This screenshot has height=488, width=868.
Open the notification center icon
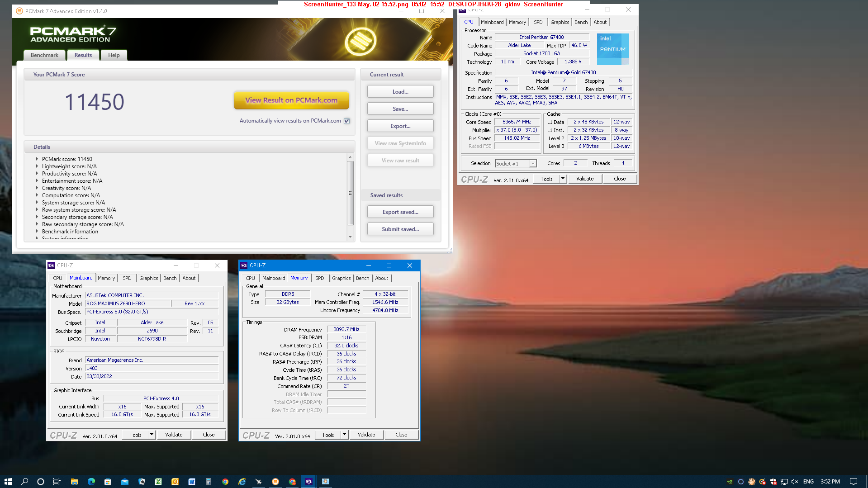(854, 482)
